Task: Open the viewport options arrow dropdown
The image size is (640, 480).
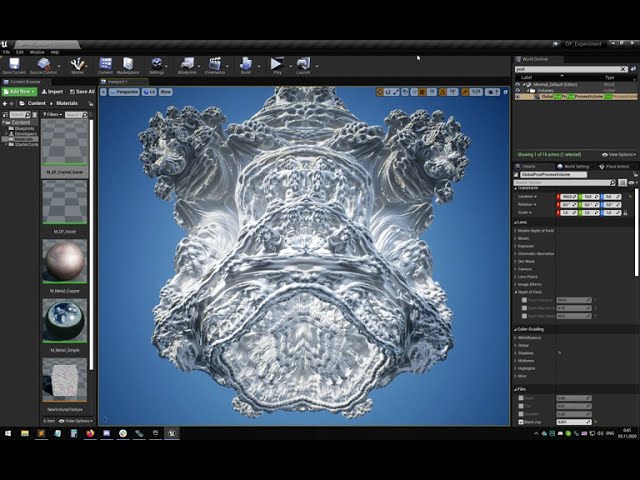Action: (103, 92)
